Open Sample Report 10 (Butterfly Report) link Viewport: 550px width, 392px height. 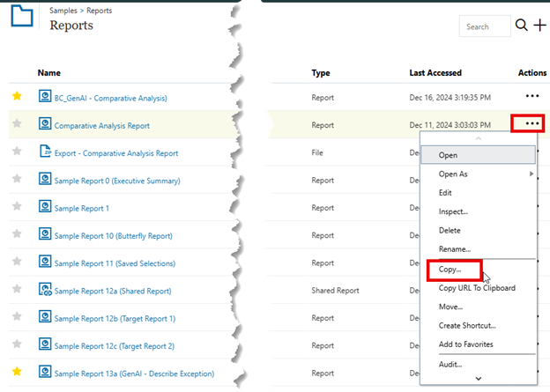(113, 236)
